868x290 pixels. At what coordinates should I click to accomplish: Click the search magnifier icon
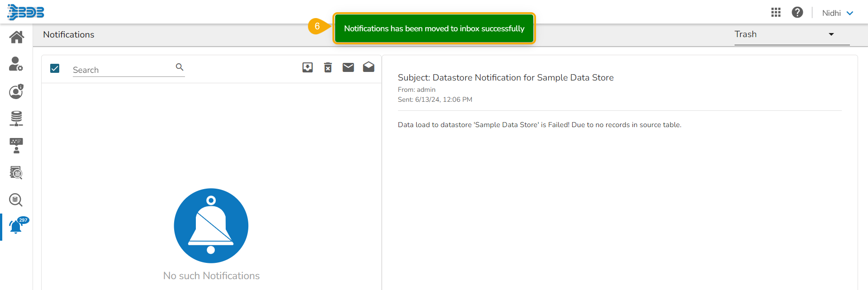(x=180, y=67)
